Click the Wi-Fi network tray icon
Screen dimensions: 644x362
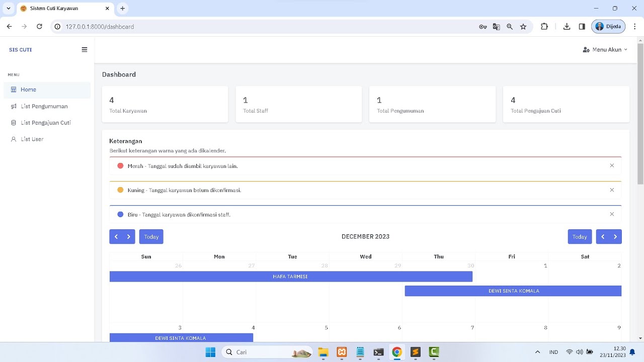[570, 352]
